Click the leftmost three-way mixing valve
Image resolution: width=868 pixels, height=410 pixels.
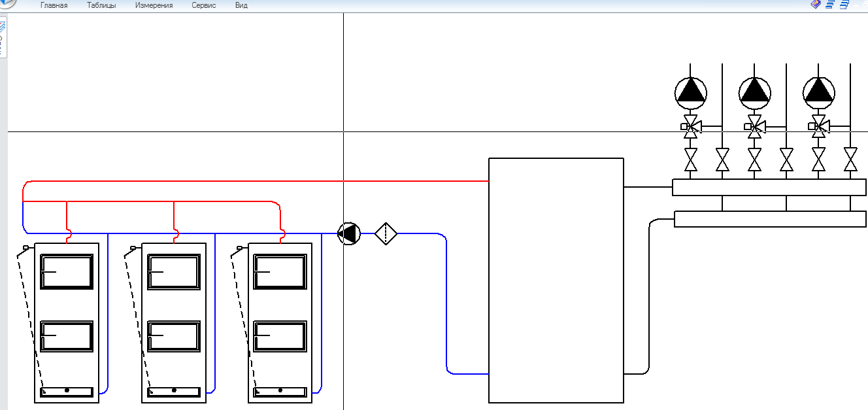690,127
